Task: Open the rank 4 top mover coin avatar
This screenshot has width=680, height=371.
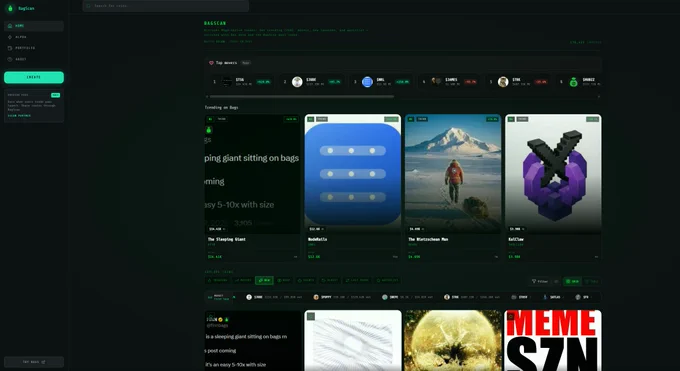Action: point(436,82)
